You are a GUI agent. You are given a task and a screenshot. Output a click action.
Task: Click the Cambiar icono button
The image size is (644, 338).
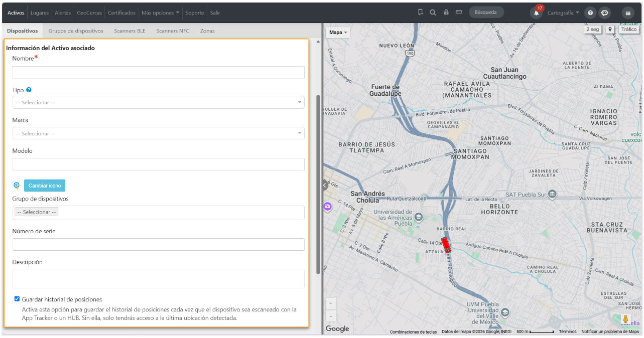45,186
